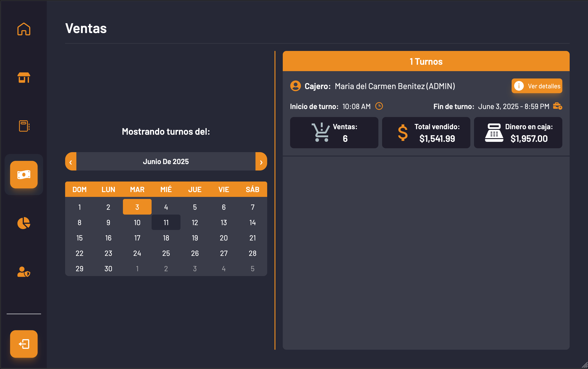Open the Junio De 2025 month selector

click(166, 161)
